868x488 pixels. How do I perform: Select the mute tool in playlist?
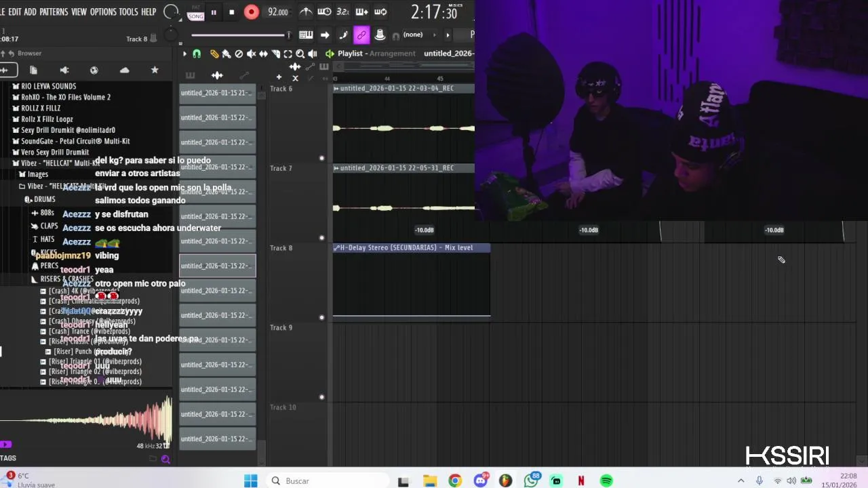coord(251,54)
